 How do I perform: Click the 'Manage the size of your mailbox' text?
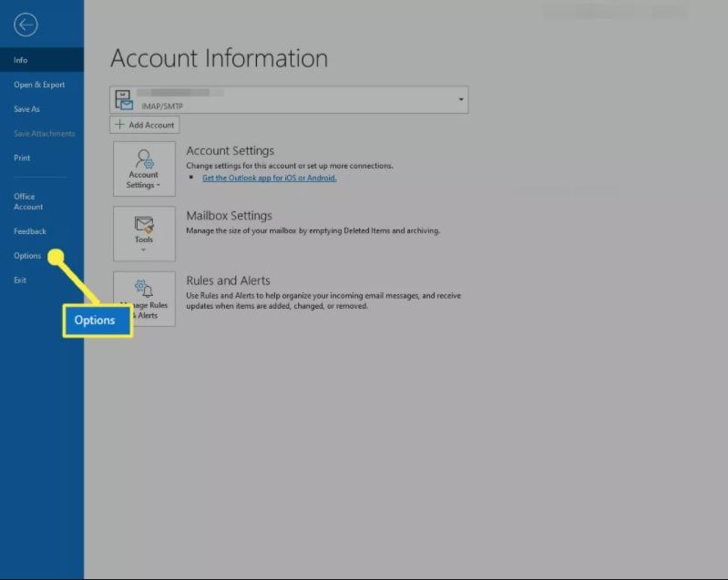click(x=313, y=230)
